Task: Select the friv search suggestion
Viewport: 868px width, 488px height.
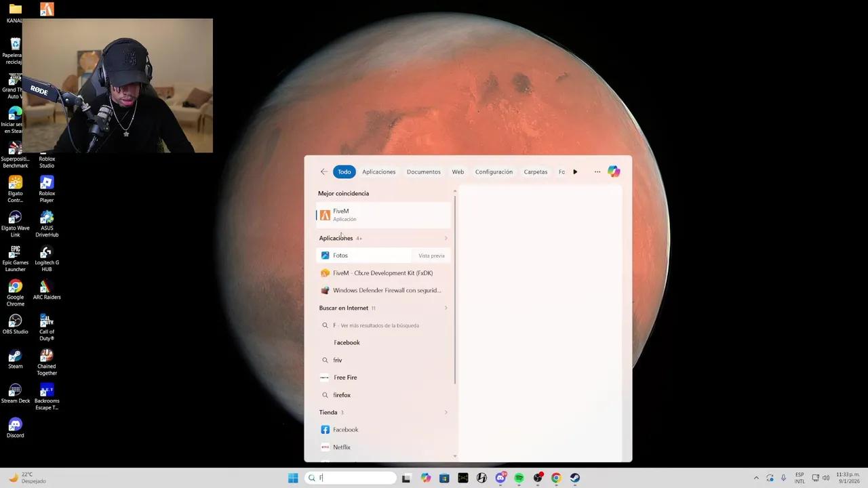Action: [x=384, y=360]
